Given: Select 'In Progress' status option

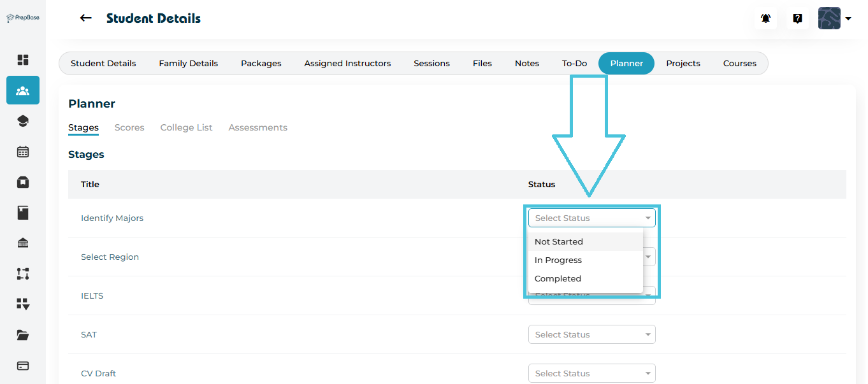Looking at the screenshot, I should (x=558, y=260).
